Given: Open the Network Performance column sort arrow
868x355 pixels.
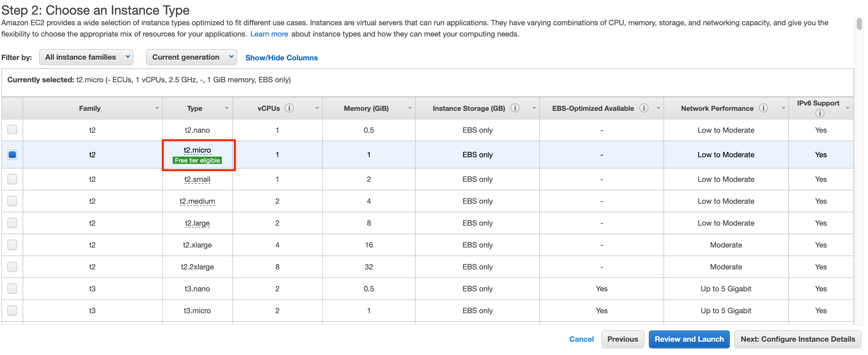Looking at the screenshot, I should coord(783,108).
